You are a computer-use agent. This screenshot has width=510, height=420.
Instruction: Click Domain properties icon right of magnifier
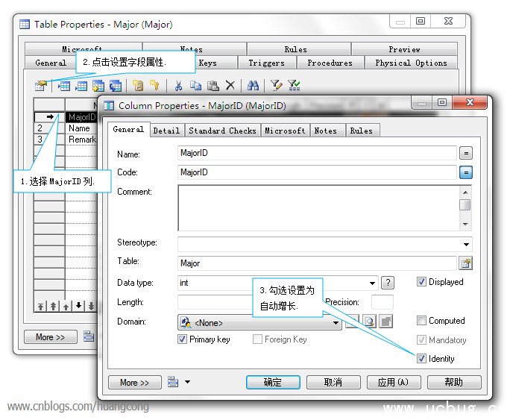386,322
